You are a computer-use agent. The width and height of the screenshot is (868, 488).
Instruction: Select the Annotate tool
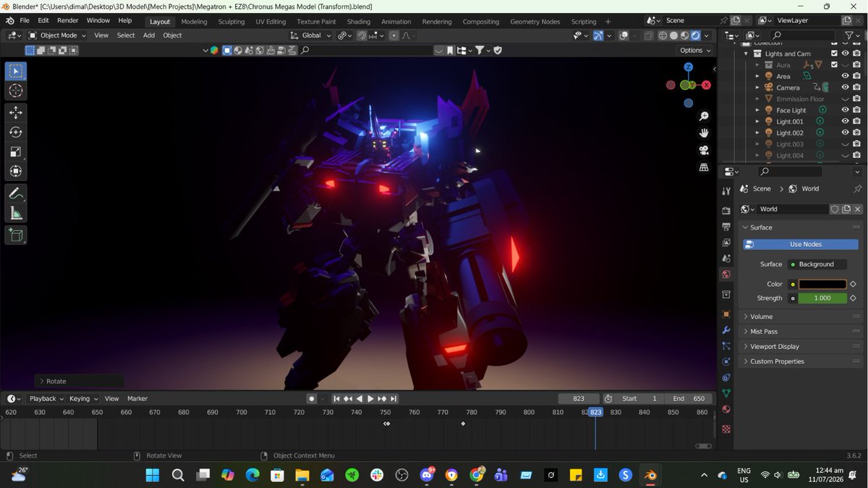(x=16, y=194)
